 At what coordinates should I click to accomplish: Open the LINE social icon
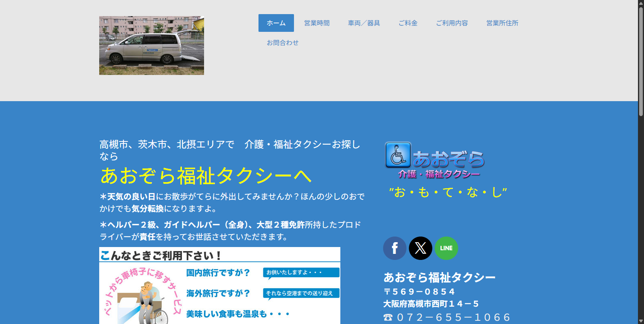446,248
